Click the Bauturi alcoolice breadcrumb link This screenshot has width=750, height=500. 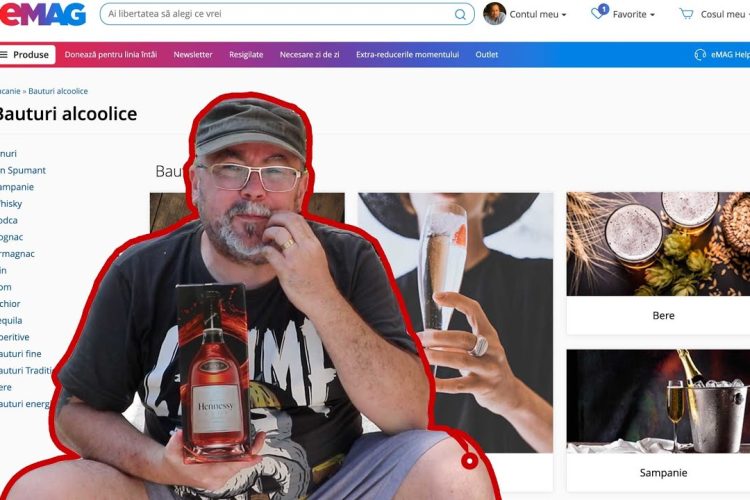coord(58,91)
